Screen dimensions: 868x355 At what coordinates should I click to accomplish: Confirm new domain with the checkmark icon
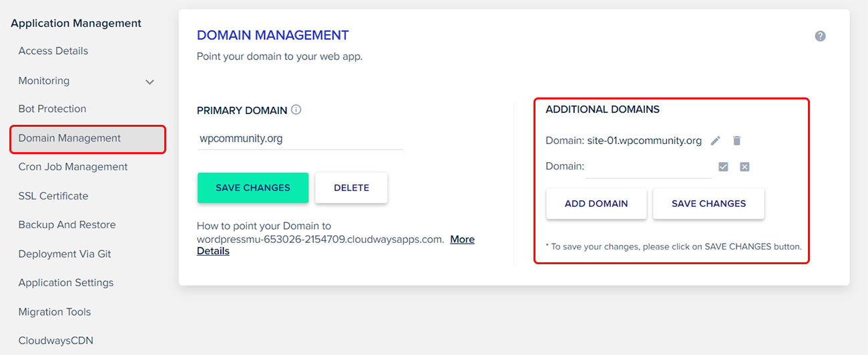723,167
